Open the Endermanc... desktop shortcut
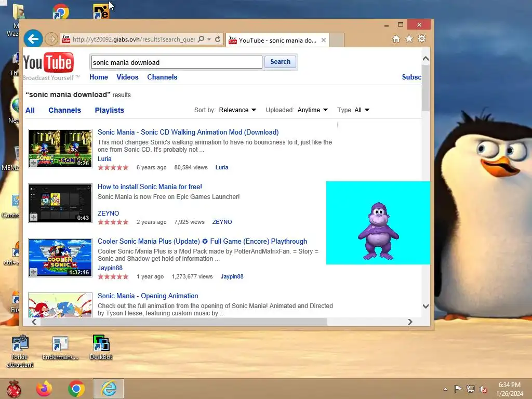The image size is (532, 399). click(x=60, y=348)
